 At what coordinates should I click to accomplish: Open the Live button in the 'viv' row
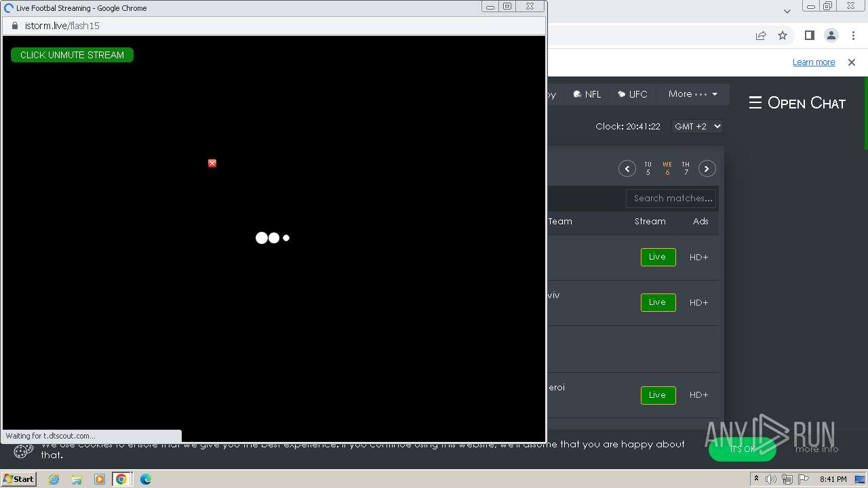click(658, 302)
